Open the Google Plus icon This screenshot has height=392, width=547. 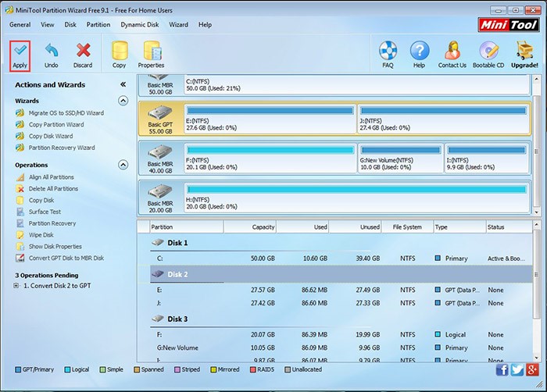pos(532,369)
